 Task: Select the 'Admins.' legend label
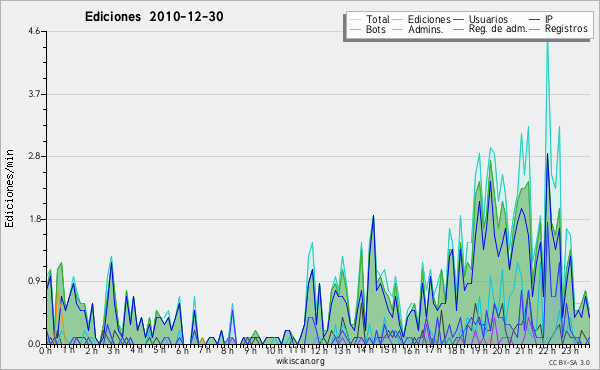426,29
